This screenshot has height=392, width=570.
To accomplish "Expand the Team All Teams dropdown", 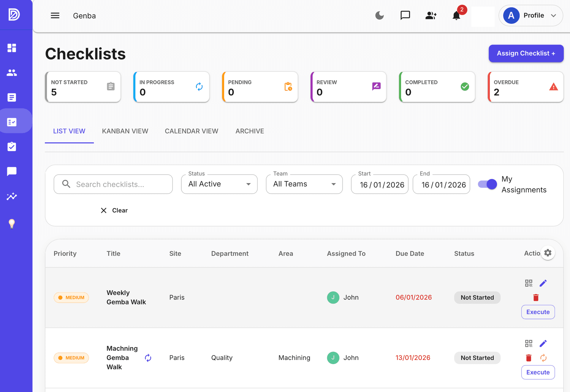I will (304, 184).
